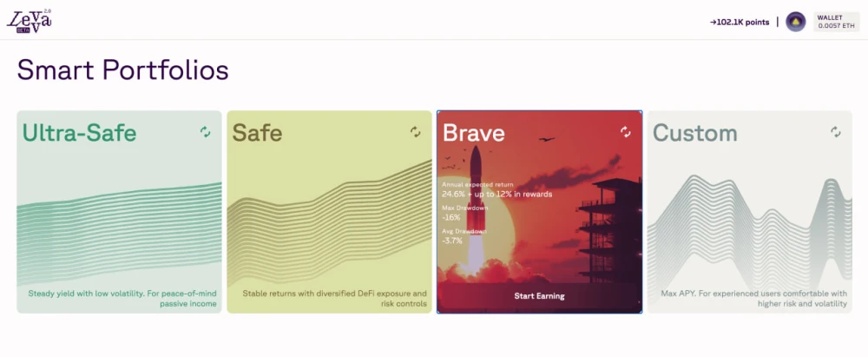The image size is (868, 357).
Task: Click the Safe card's rotate arrows icon
Action: [415, 131]
